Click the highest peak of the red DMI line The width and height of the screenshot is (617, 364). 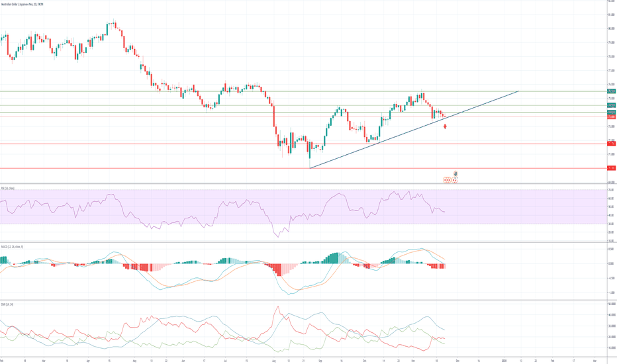pyautogui.click(x=277, y=306)
